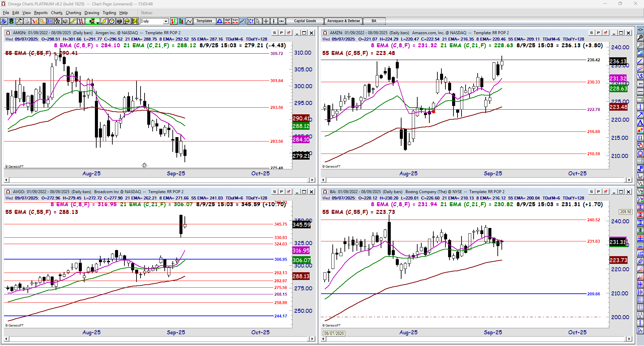Viewport: 644px width, 346px height.
Task: Toggle the S button on AMZN chart
Action: pyautogui.click(x=591, y=33)
